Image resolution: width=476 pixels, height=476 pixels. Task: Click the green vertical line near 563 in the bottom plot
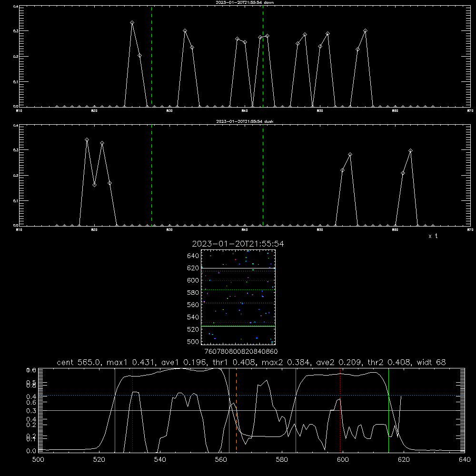click(x=229, y=410)
